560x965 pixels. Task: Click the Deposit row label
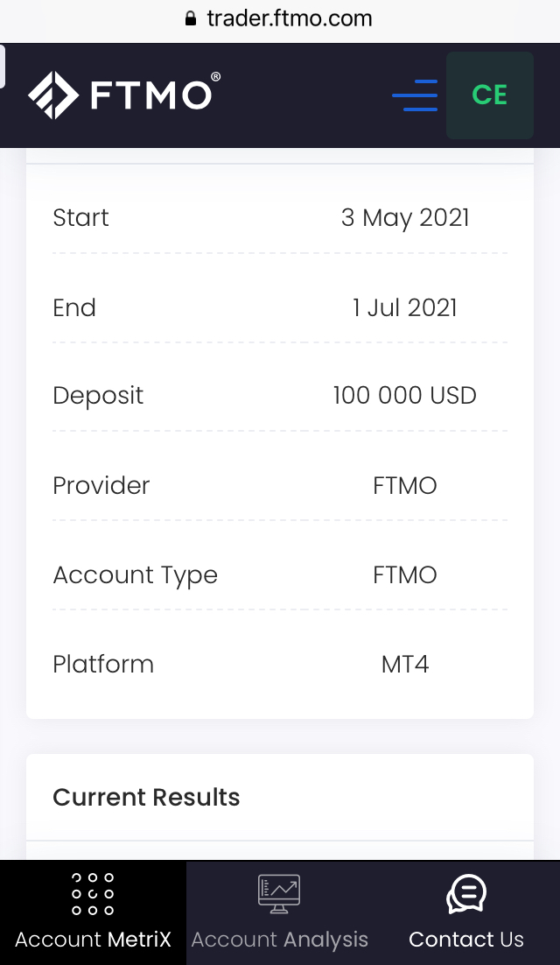[98, 395]
